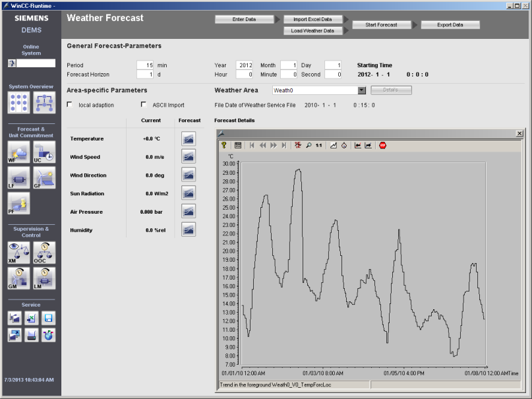Jump to the last trend record
Image resolution: width=532 pixels, height=399 pixels.
(x=284, y=145)
